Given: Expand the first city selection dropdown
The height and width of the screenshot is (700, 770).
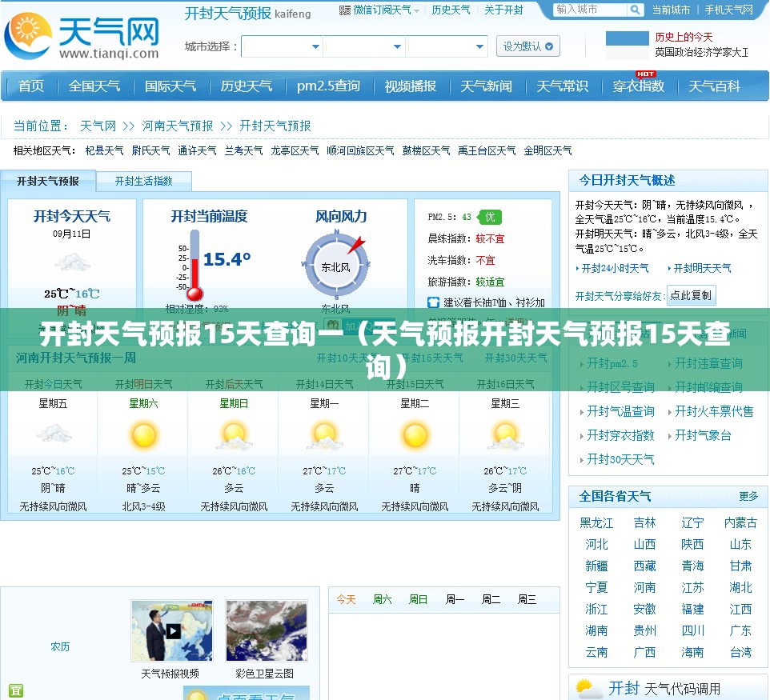Looking at the screenshot, I should click(282, 46).
